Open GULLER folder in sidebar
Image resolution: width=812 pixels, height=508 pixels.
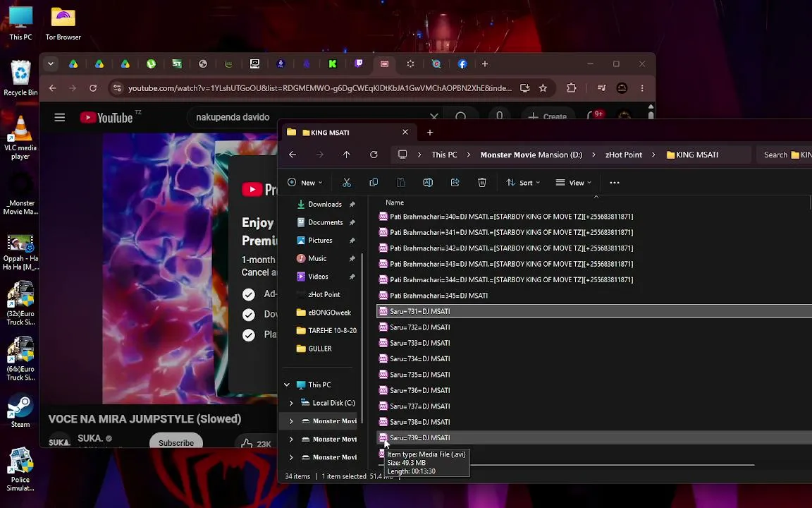click(319, 349)
